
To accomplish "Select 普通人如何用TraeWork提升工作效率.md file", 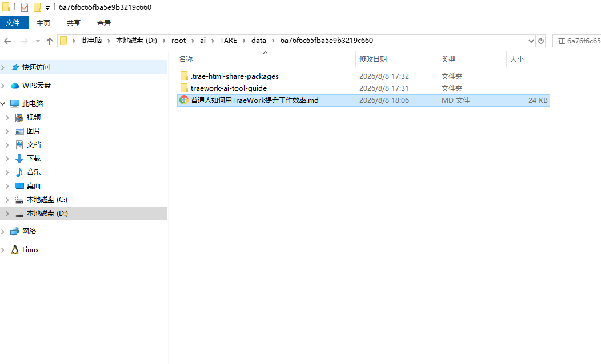I will tap(254, 100).
